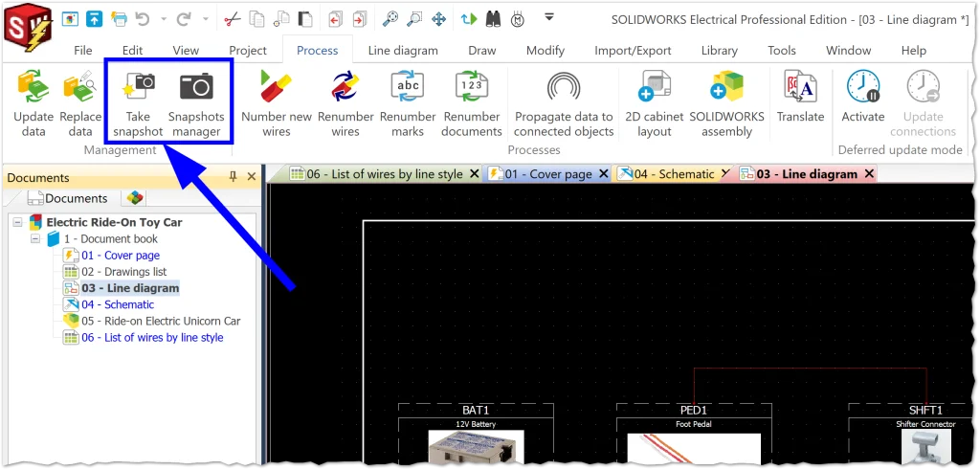Toggle the Documents panel pin

point(233,177)
